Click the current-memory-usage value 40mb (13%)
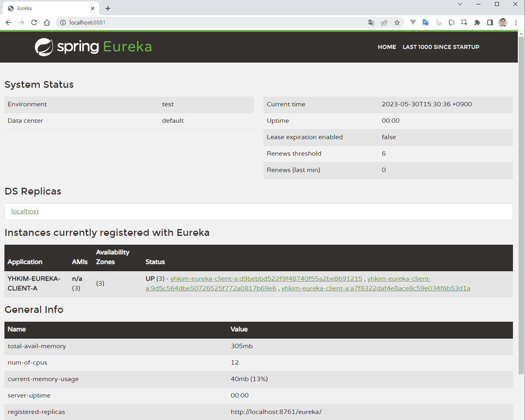The width and height of the screenshot is (525, 420). [x=249, y=379]
